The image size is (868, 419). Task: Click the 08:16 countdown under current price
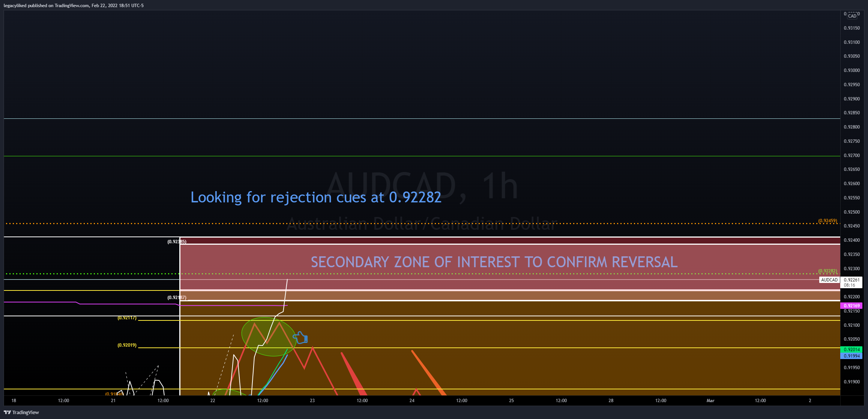tap(850, 285)
